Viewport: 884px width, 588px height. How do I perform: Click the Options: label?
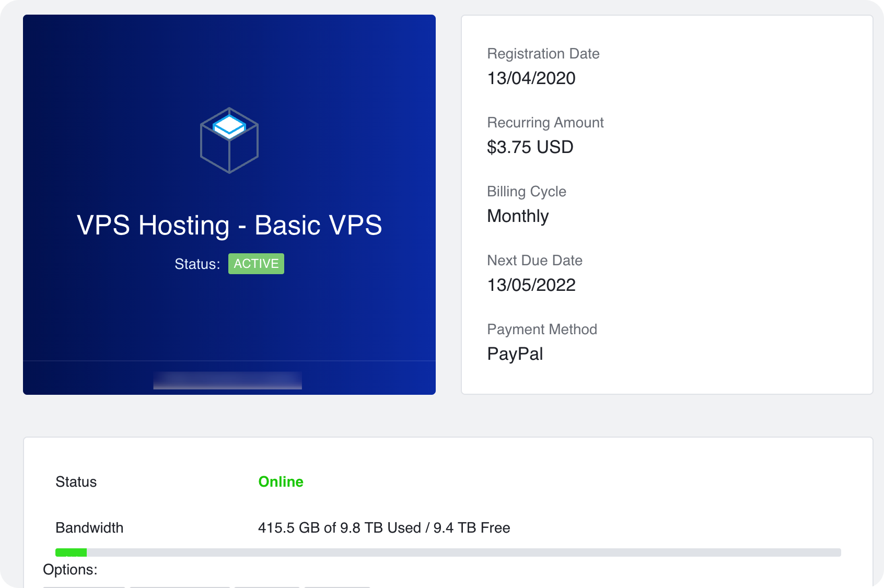click(70, 570)
